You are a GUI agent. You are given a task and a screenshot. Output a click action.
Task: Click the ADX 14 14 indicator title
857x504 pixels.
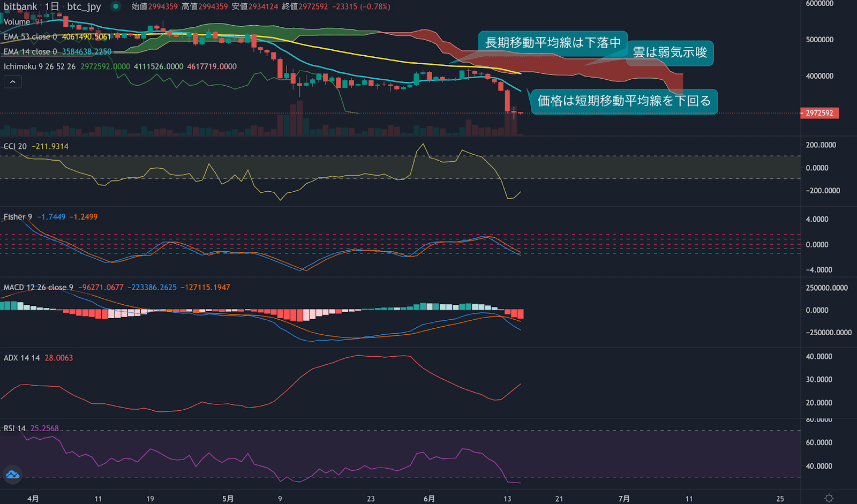(21, 358)
